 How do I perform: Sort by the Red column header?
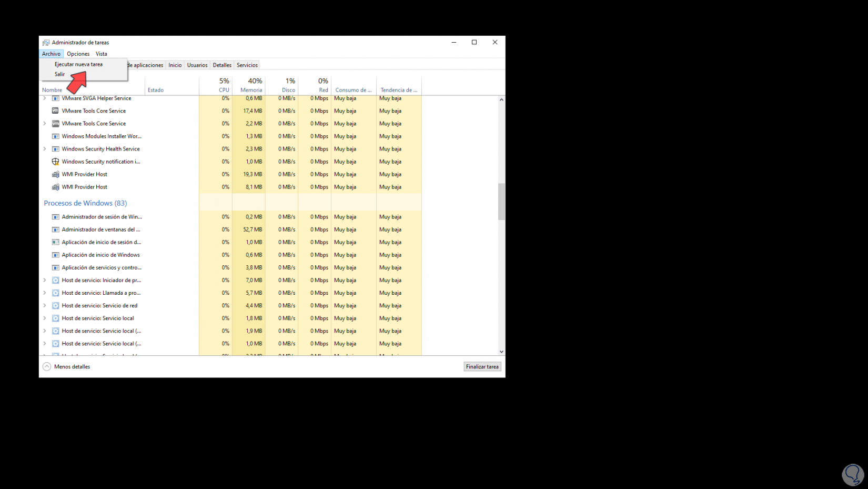(x=315, y=85)
